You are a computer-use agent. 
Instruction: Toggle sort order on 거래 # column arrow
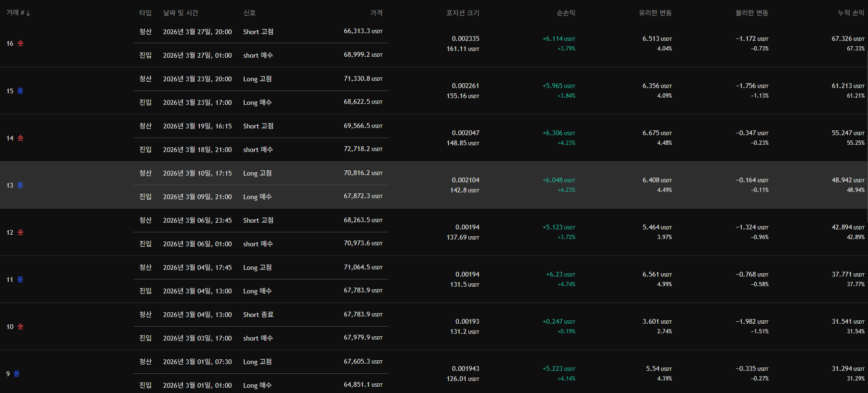coord(28,13)
